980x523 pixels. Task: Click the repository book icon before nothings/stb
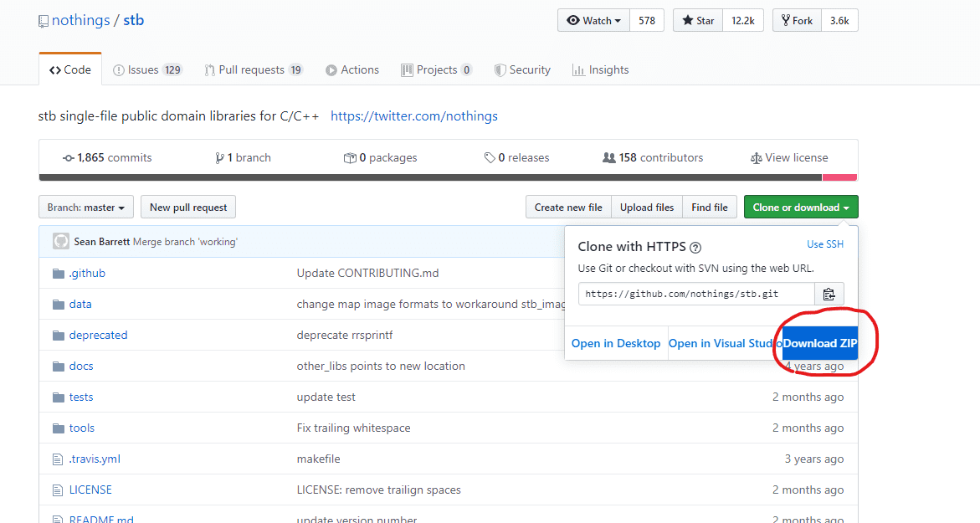click(44, 20)
